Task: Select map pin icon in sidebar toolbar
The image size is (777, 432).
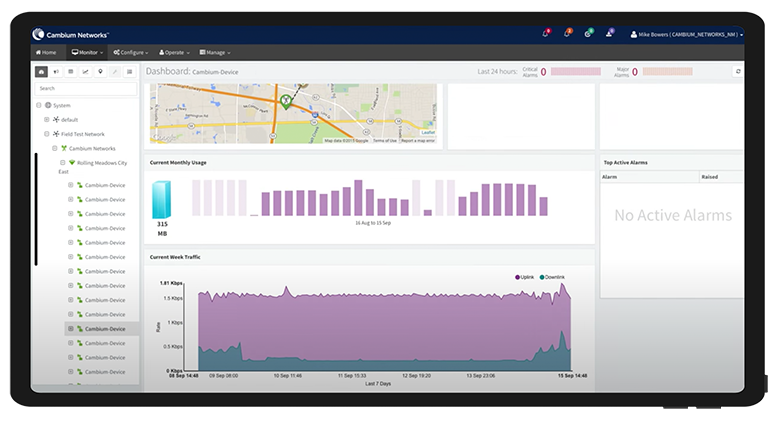Action: click(x=100, y=72)
